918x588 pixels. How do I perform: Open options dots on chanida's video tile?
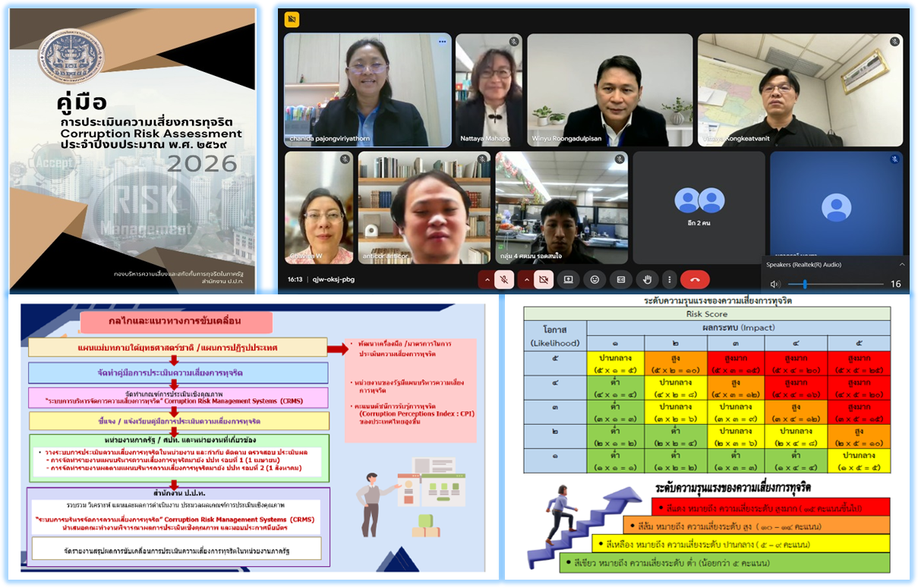[442, 42]
